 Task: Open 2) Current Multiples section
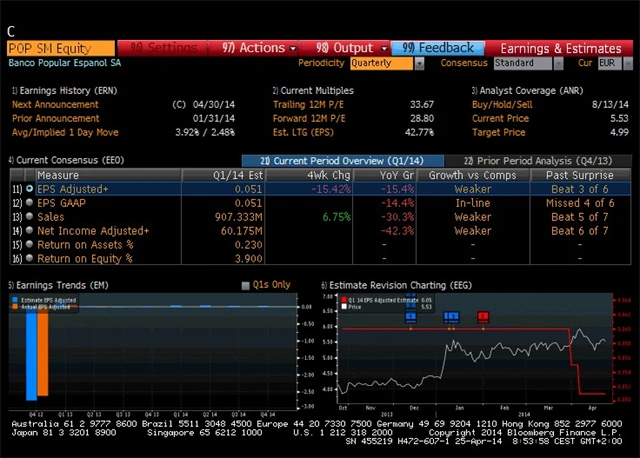click(313, 91)
